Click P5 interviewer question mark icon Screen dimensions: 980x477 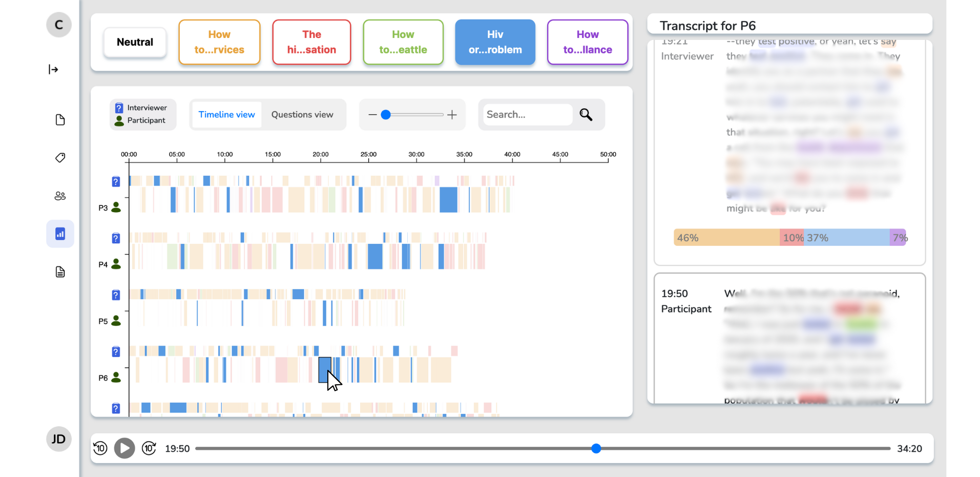(x=116, y=295)
